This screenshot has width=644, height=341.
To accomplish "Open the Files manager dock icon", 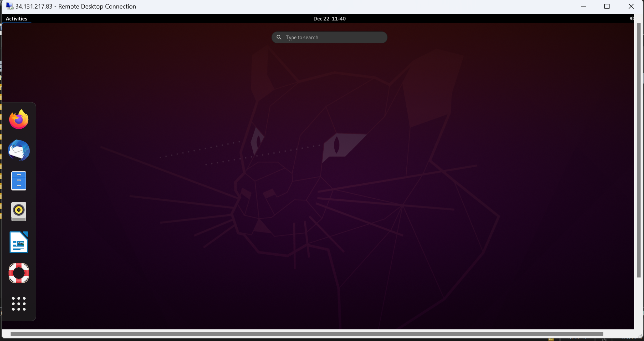I will [x=19, y=181].
